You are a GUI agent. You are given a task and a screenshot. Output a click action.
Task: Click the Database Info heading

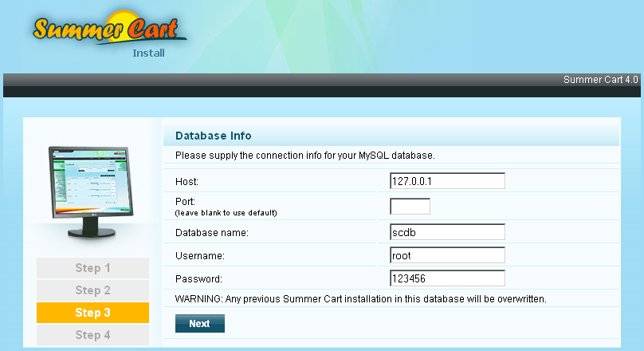coord(214,136)
